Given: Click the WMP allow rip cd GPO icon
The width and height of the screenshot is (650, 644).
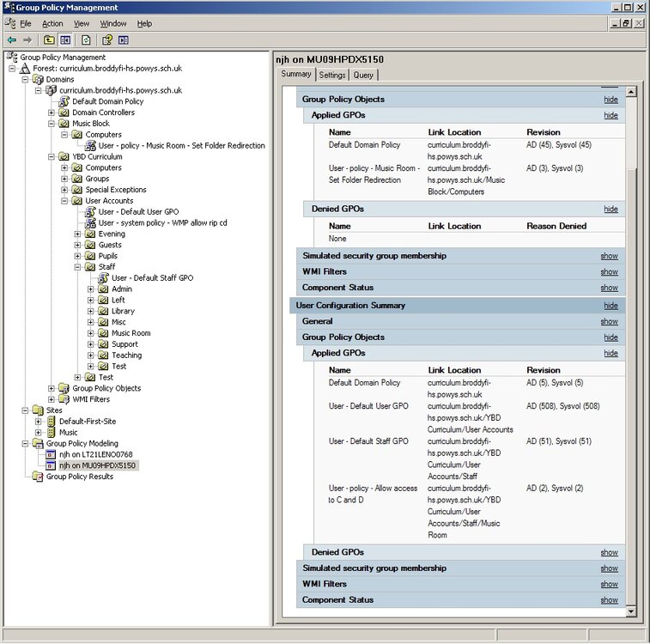Looking at the screenshot, I should [90, 223].
